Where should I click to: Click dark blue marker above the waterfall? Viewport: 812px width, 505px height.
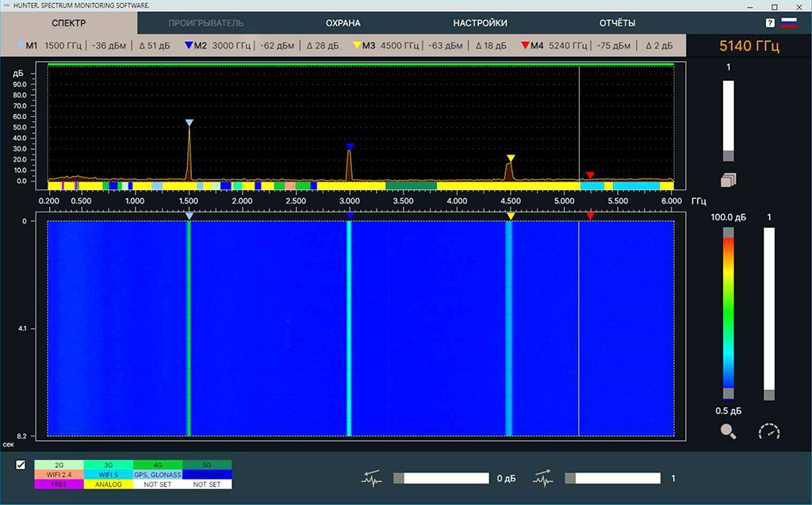coord(350,216)
